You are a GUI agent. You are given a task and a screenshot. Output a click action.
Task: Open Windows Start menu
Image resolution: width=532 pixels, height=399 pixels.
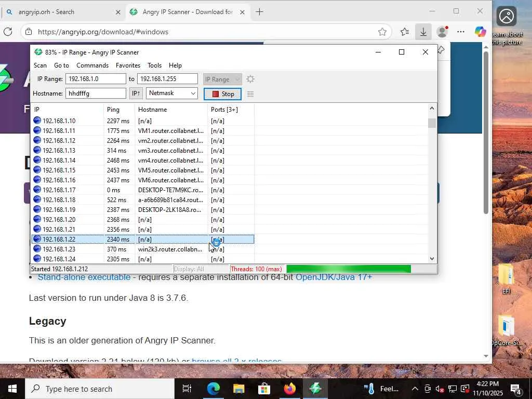(x=12, y=389)
